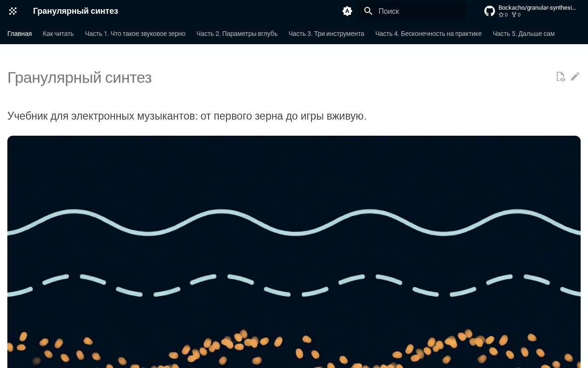
Task: Focus the Поиск search field
Action: 412,11
